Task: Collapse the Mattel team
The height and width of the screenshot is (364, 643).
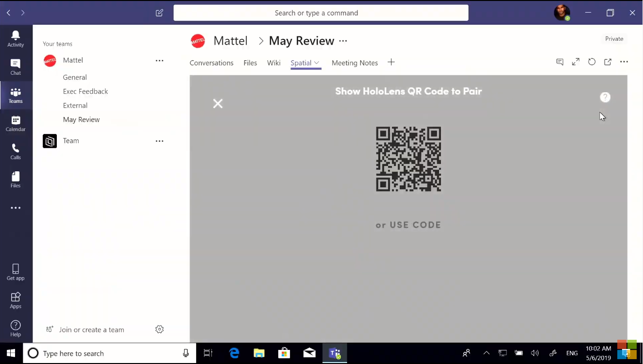Action: point(73,60)
